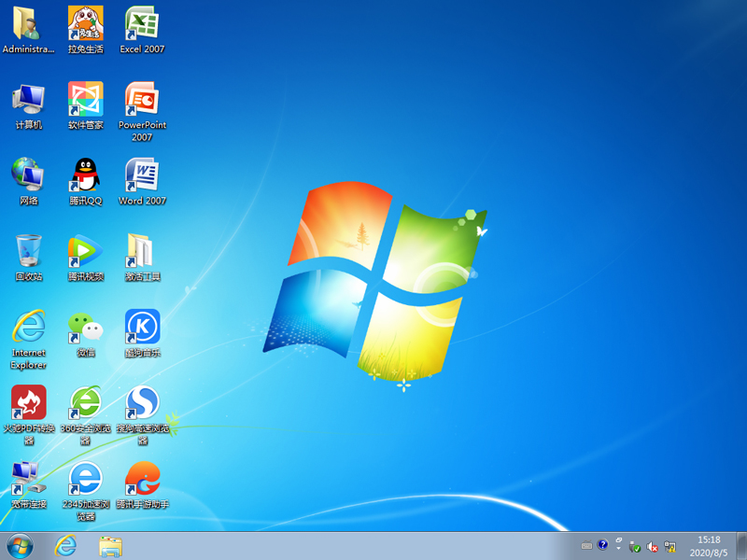Image resolution: width=747 pixels, height=560 pixels.
Task: Open PowerPoint 2007
Action: coord(142,101)
